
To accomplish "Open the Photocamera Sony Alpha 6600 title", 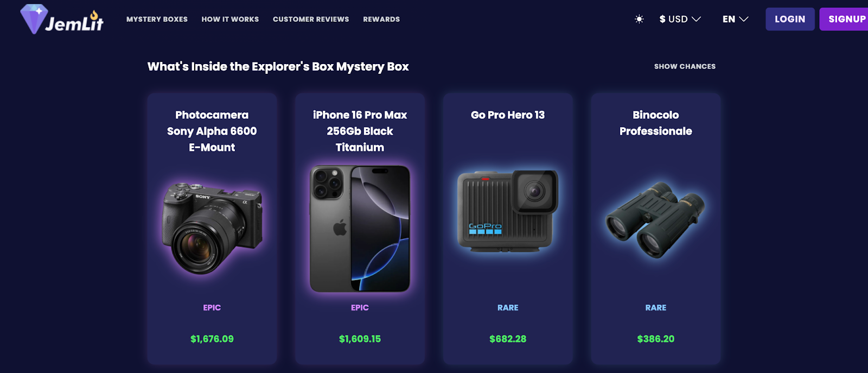I will (x=212, y=131).
